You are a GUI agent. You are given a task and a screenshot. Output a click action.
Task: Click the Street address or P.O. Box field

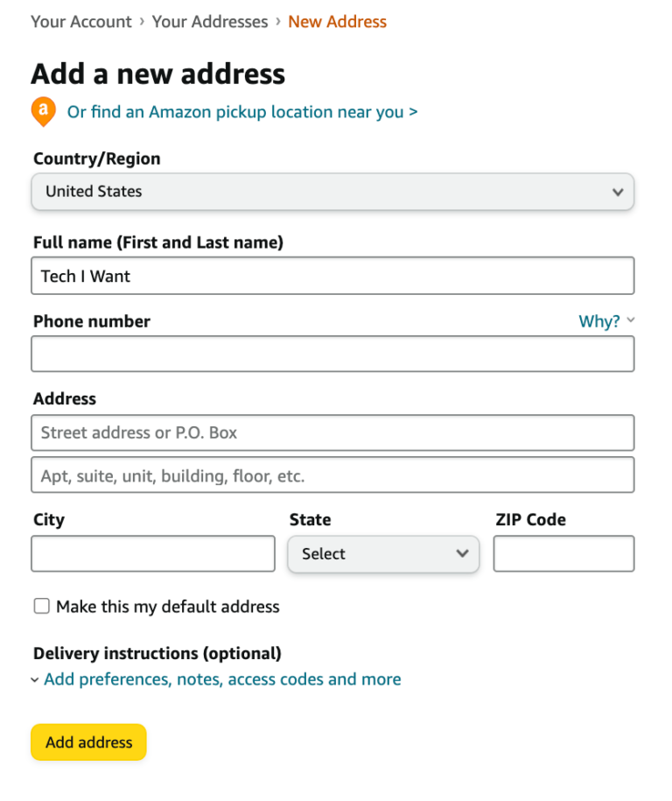332,432
